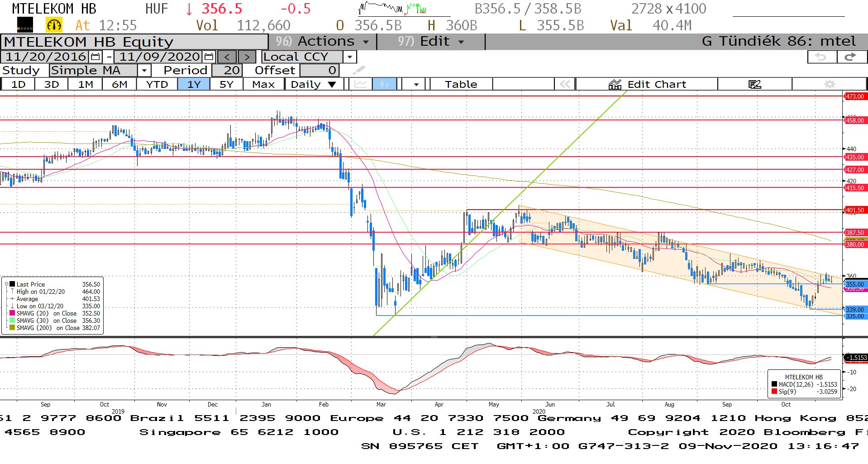Click the MTELEKOM HB Equity security field
Screen dimensions: 868x464
(134, 42)
